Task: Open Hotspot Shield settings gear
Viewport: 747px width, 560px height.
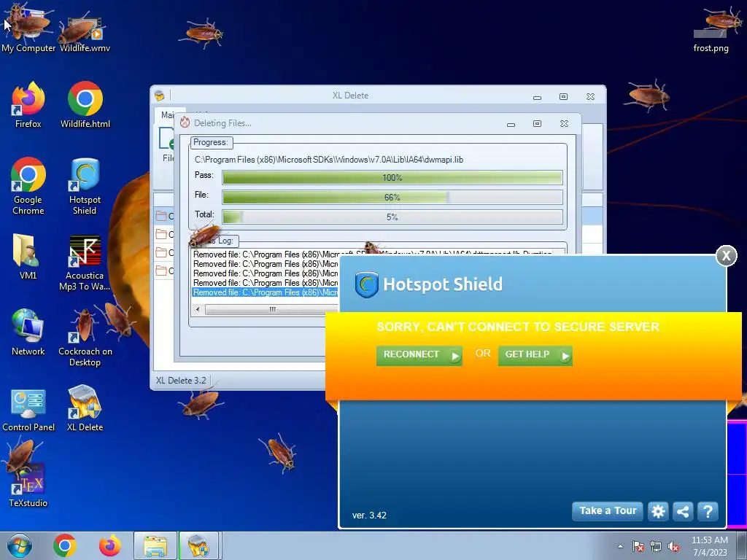Action: (658, 511)
